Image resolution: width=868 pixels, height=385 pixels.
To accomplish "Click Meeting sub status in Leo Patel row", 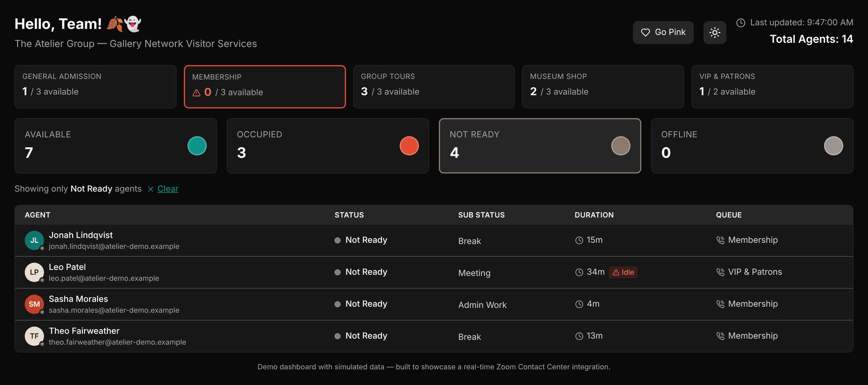I will point(474,273).
